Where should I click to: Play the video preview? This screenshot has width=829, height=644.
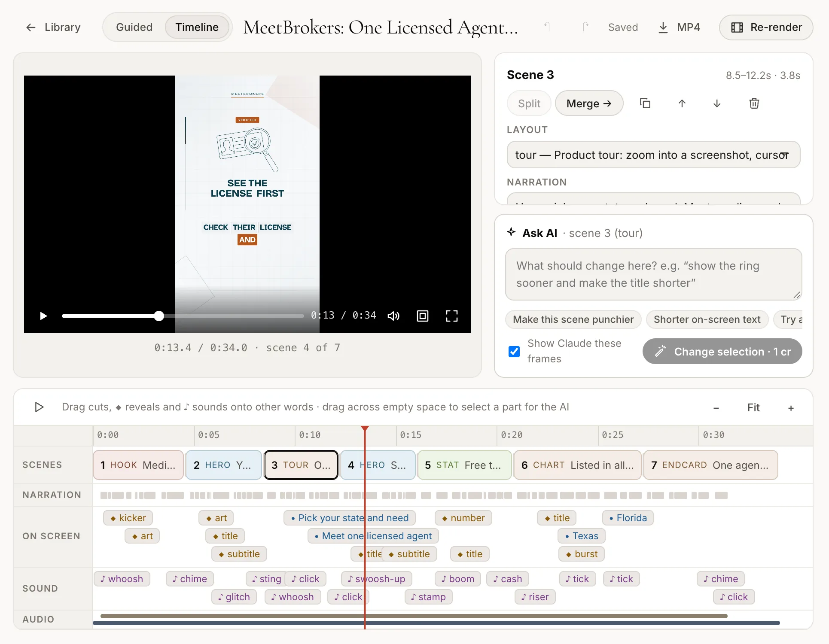[x=43, y=316]
